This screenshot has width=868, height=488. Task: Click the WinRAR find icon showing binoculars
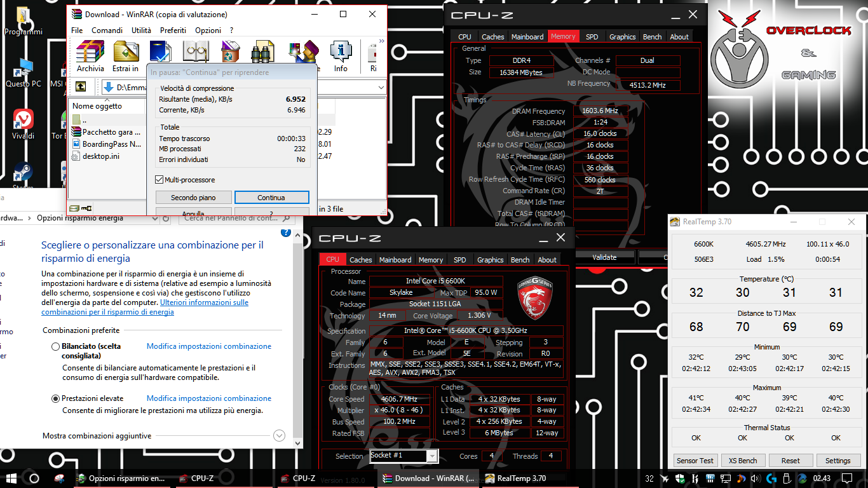(x=262, y=51)
